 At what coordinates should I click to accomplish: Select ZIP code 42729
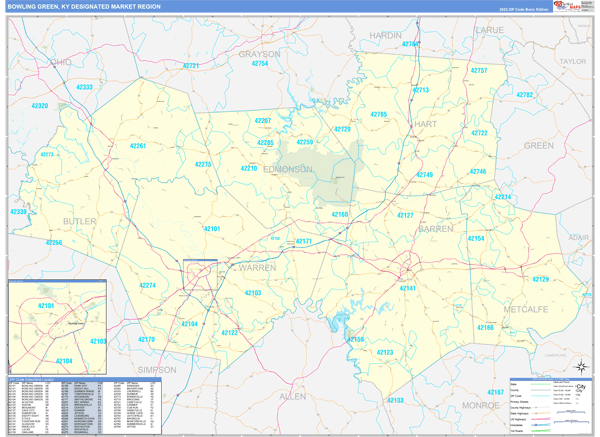342,129
